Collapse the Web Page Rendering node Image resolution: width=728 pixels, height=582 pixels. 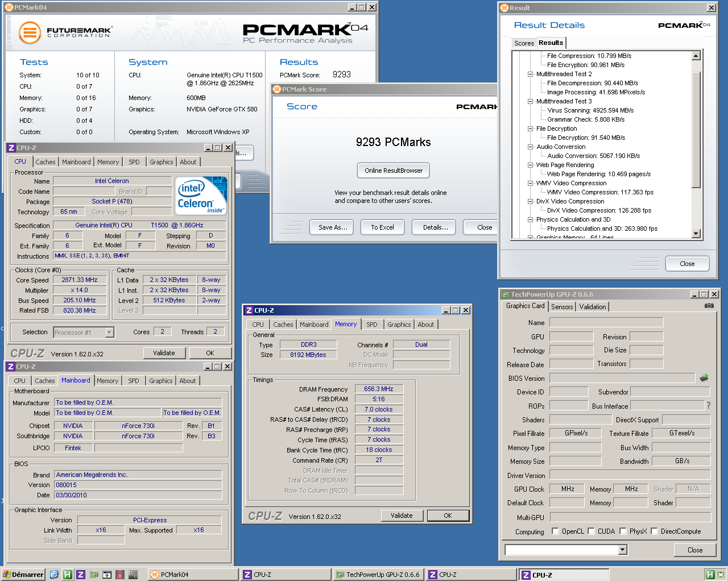[531, 165]
